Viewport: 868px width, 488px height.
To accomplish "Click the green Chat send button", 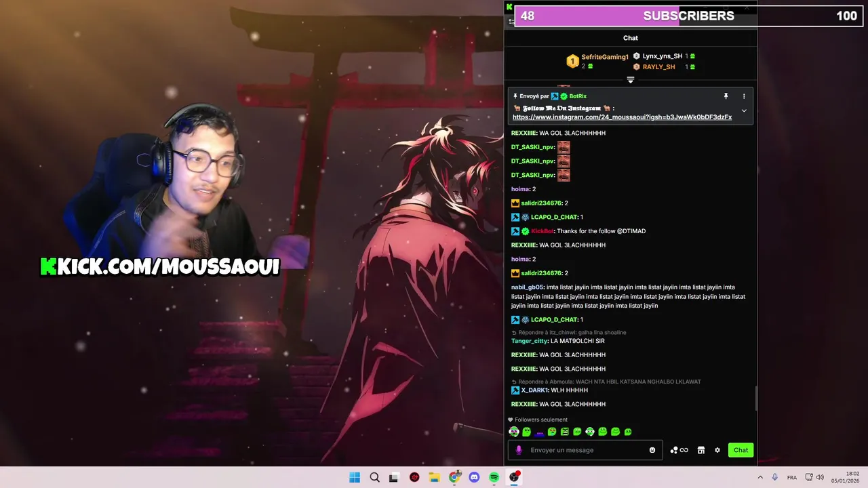I will pos(741,450).
